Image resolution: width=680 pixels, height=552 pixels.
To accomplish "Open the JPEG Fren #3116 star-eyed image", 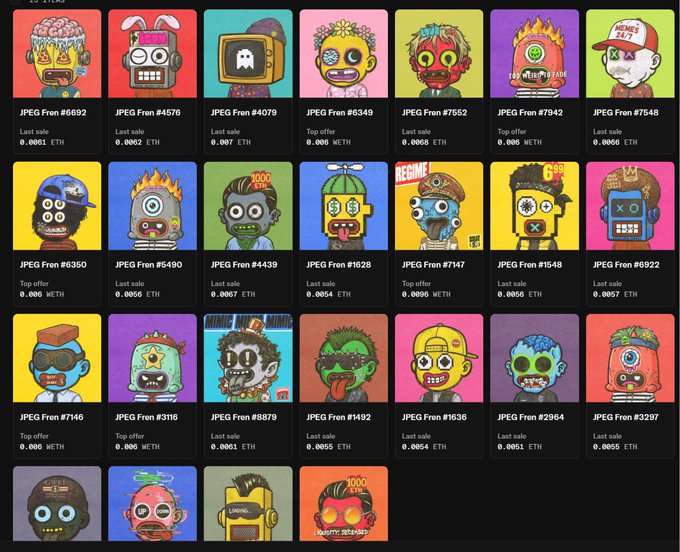I will [x=153, y=358].
